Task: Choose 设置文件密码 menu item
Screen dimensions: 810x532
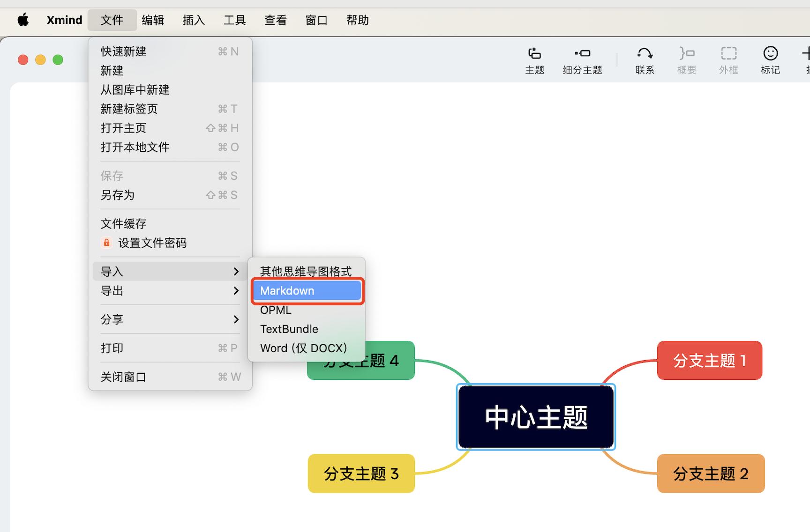Action: coord(170,243)
